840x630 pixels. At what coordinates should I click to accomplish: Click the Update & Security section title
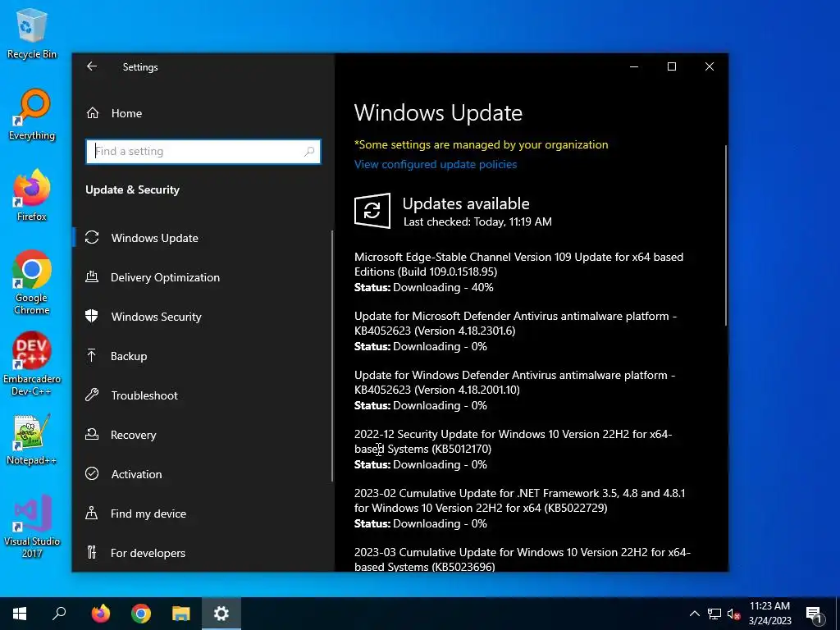[132, 189]
